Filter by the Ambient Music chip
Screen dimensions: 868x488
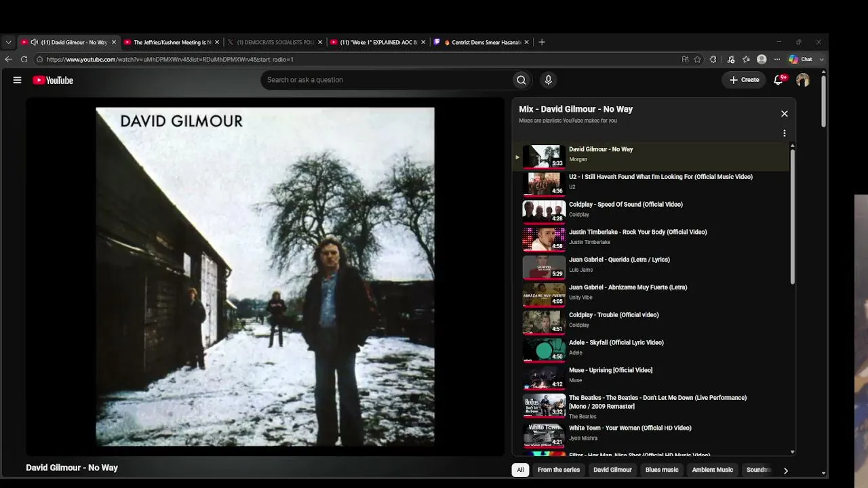(x=712, y=470)
